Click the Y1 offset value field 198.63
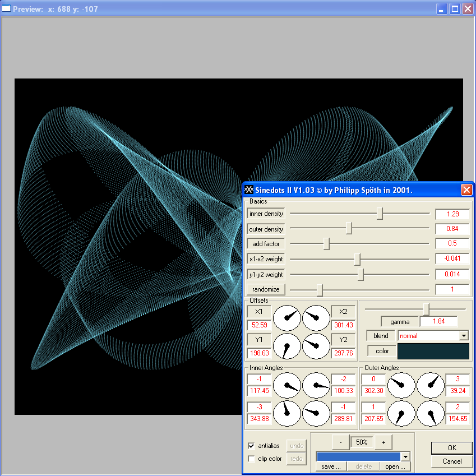The height and width of the screenshot is (476, 476). pyautogui.click(x=259, y=353)
